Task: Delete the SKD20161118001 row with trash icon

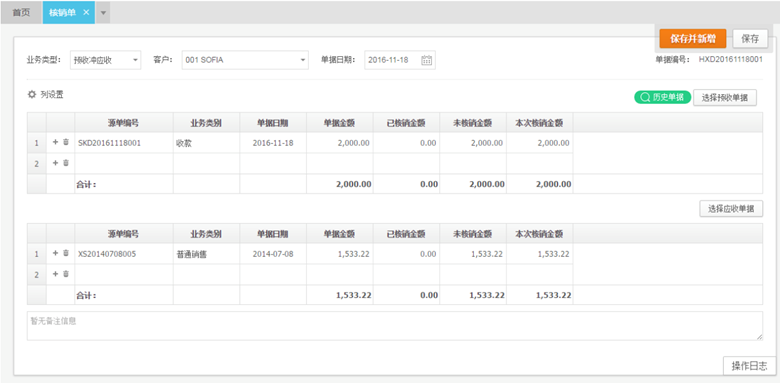Action: click(66, 142)
